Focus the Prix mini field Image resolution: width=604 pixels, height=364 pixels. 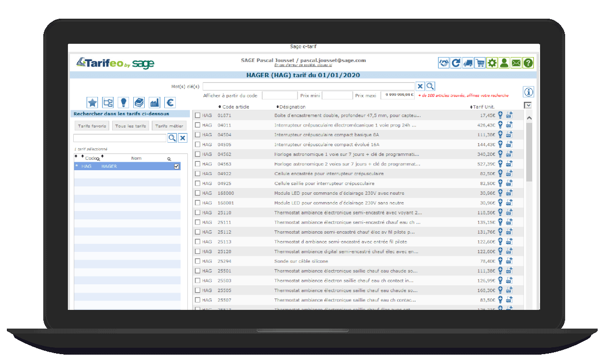click(x=337, y=95)
